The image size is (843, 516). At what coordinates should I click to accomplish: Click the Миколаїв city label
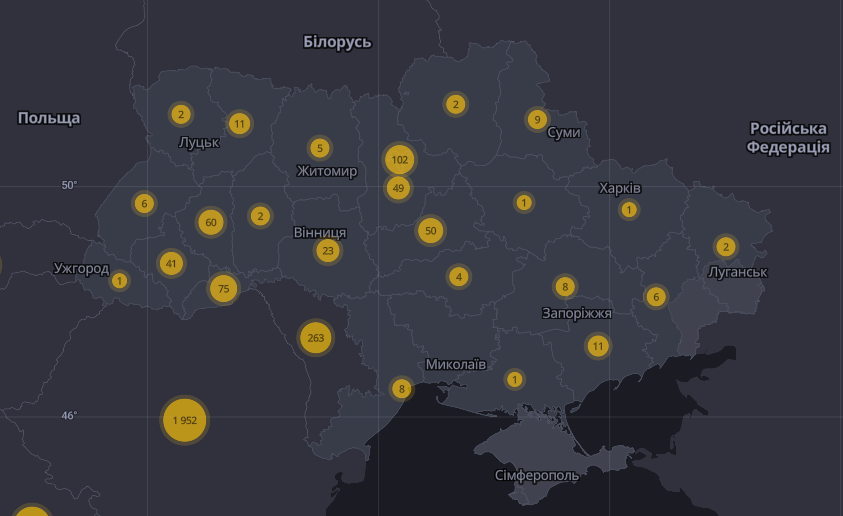[x=456, y=364]
